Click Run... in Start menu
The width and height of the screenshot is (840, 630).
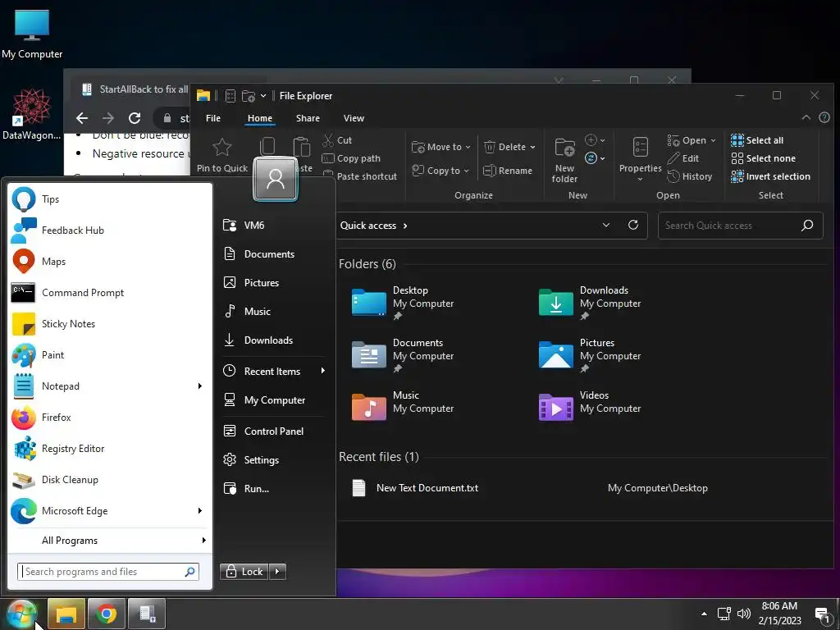pyautogui.click(x=274, y=489)
